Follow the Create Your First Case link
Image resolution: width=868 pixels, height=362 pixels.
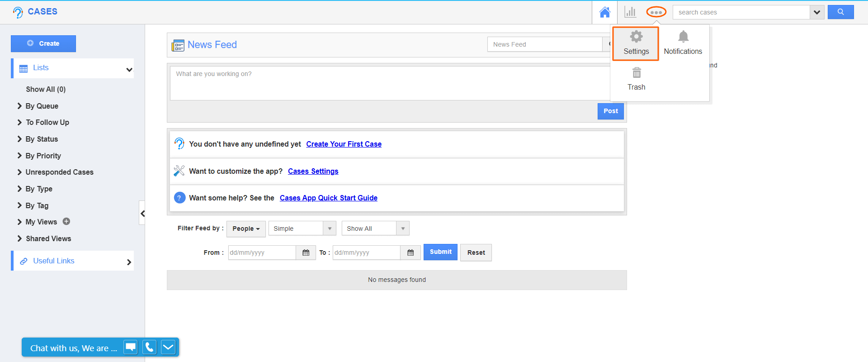344,144
